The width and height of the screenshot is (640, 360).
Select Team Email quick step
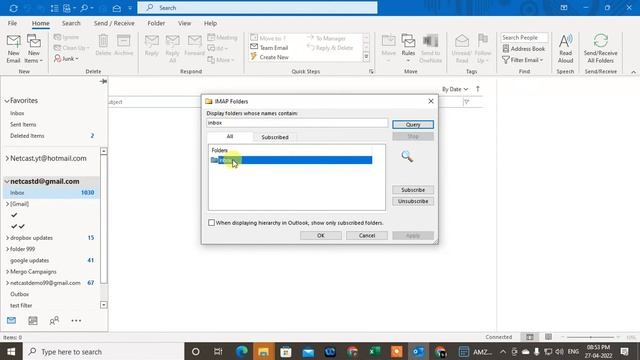(269, 48)
